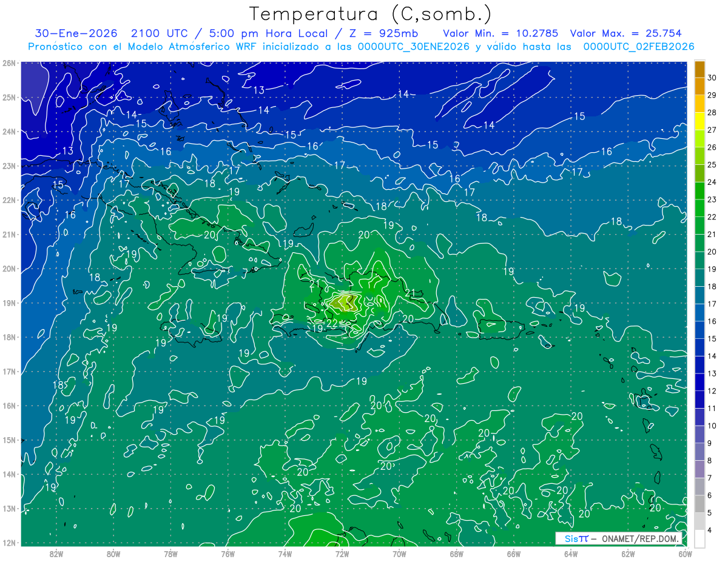Click the "16N" latitude axis label
The height and width of the screenshot is (562, 728).
[x=9, y=406]
